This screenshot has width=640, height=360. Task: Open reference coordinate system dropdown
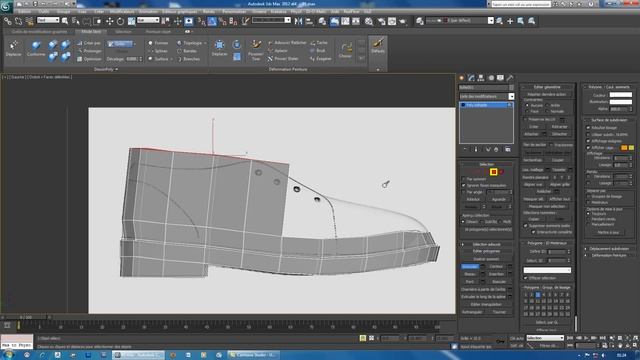[148, 20]
